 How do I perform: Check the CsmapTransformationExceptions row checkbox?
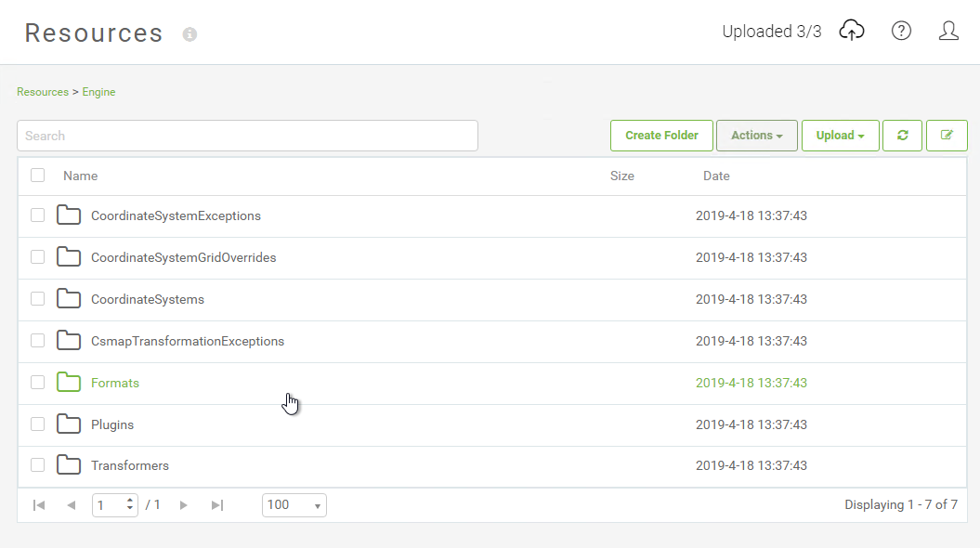click(x=37, y=341)
